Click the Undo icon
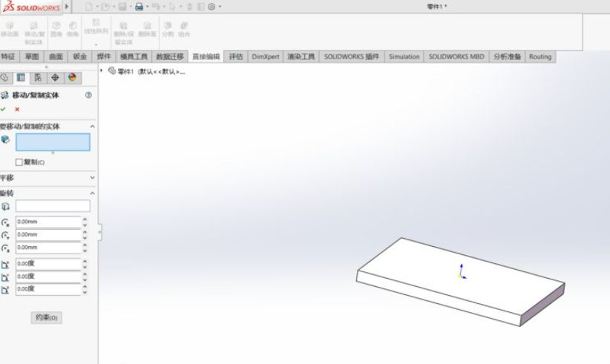 point(156,7)
